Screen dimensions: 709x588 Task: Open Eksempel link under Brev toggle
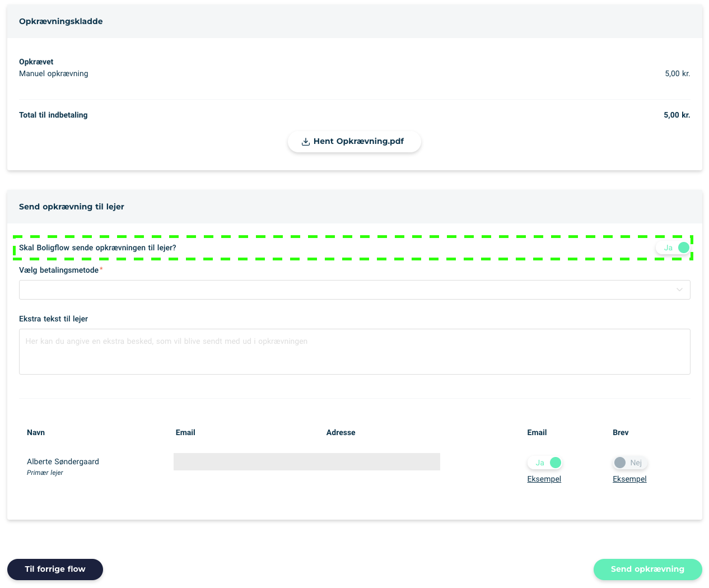tap(629, 479)
